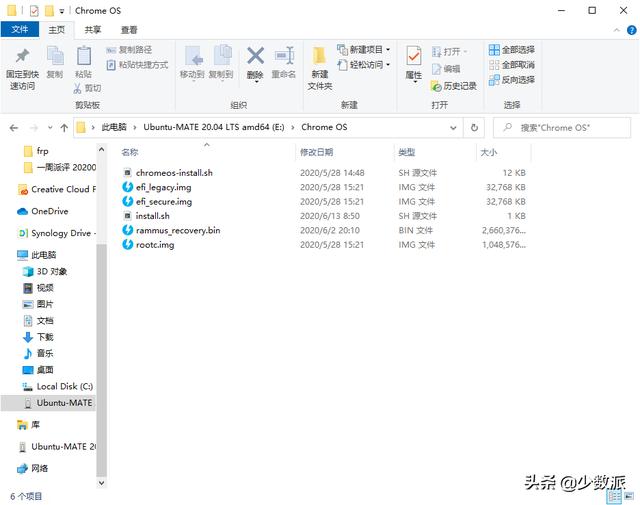Click the Cut scissors command
Viewport: 640px width, 505px height.
(87, 88)
